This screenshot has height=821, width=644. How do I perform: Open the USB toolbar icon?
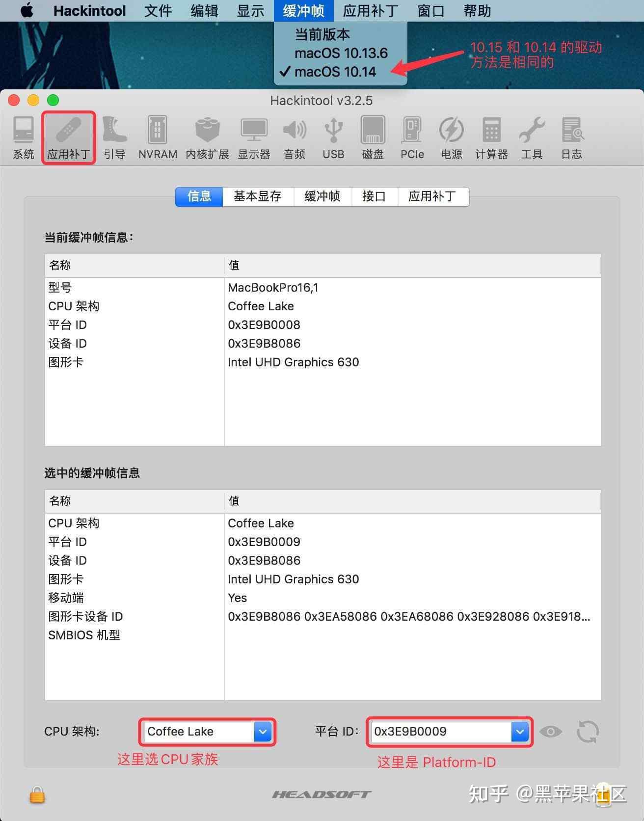pyautogui.click(x=333, y=137)
